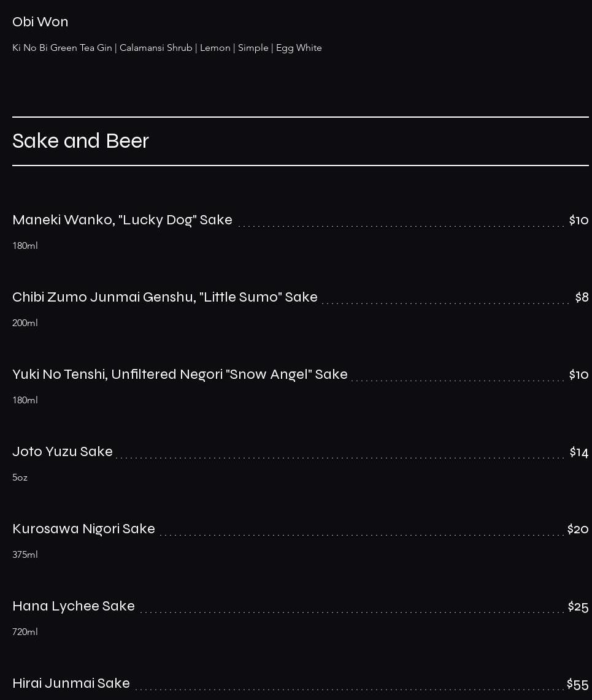Select the Kurosawa Nigori Sake item

point(83,529)
